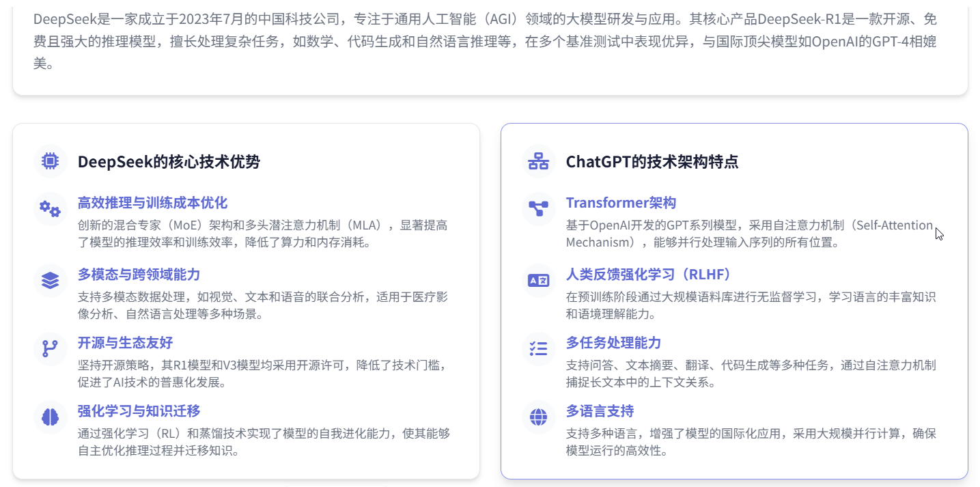The image size is (980, 487).
Task: Click the chip icon beside DeepSeek的核心技术优势
Action: tap(50, 161)
